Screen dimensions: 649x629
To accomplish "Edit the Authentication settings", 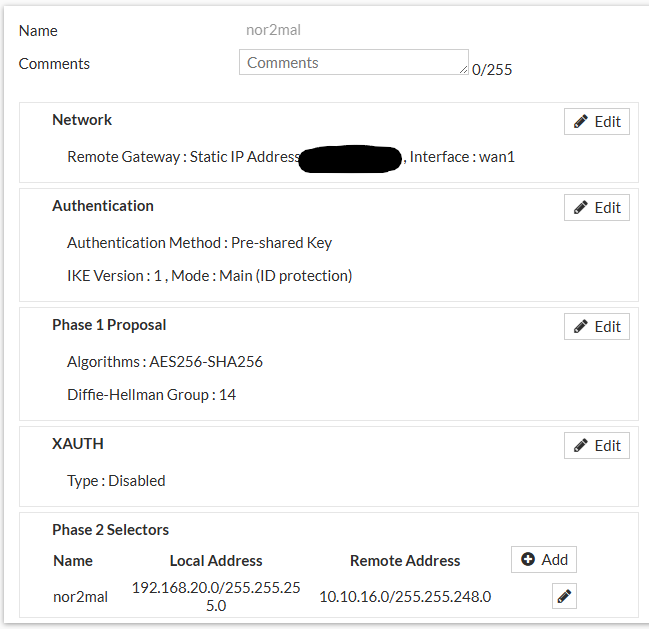I will (597, 208).
